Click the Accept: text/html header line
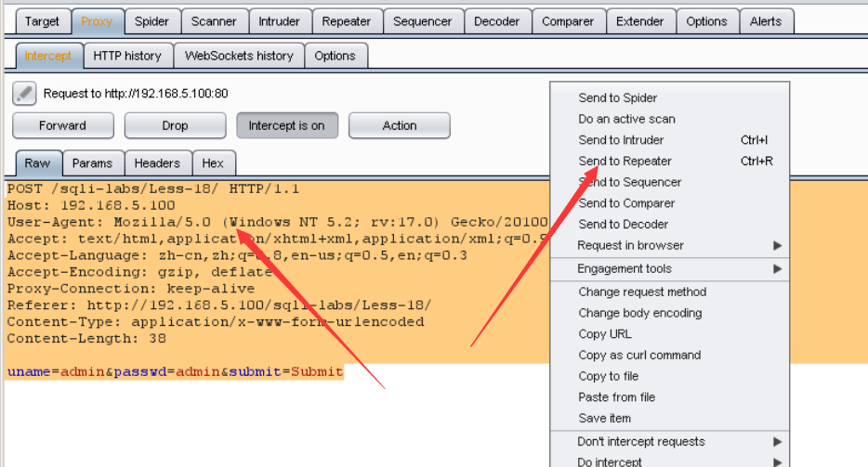The width and height of the screenshot is (868, 467). 277,239
